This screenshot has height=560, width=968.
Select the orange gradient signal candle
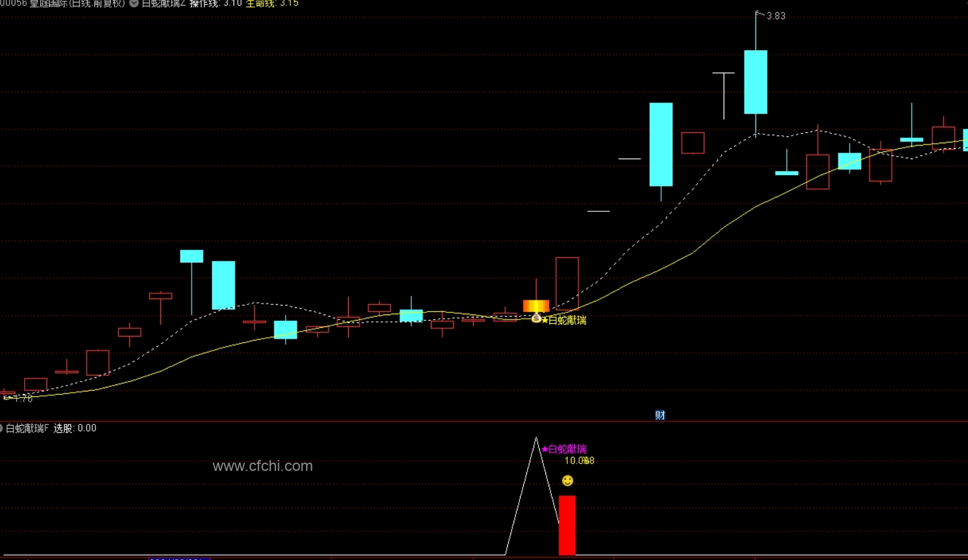tap(536, 306)
